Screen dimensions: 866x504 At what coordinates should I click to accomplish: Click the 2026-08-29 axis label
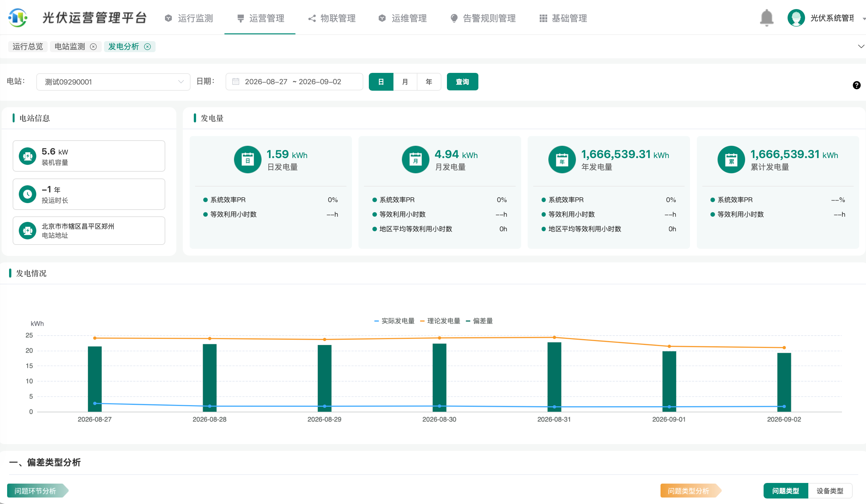click(x=324, y=419)
